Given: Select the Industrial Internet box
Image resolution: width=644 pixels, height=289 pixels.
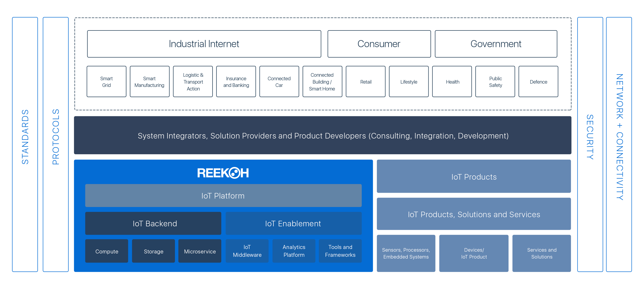Looking at the screenshot, I should point(204,44).
